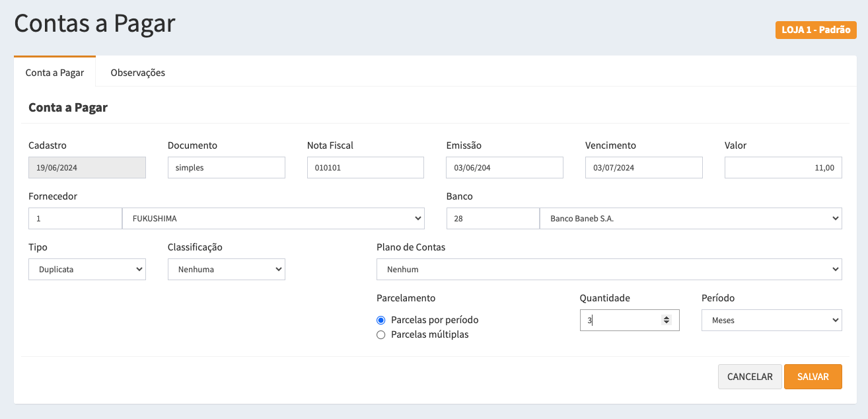The image size is (868, 419).
Task: Click the Banco code field showing 28
Action: pyautogui.click(x=492, y=218)
